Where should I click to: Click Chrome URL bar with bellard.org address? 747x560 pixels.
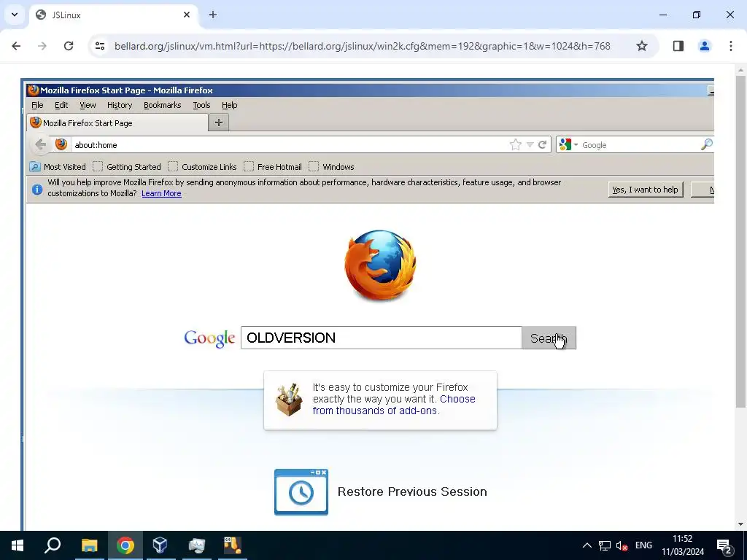tap(362, 46)
